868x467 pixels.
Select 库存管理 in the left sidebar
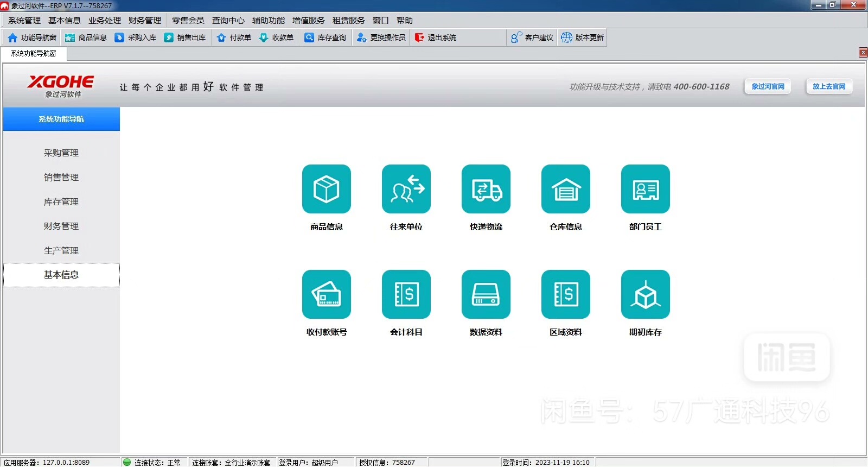(x=61, y=202)
